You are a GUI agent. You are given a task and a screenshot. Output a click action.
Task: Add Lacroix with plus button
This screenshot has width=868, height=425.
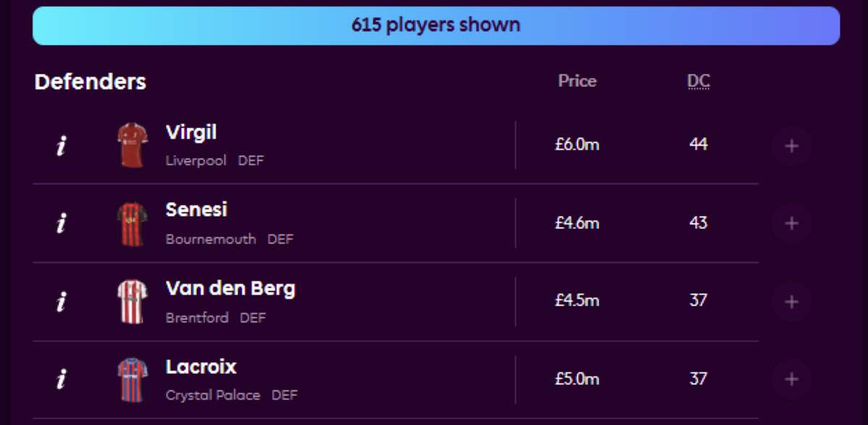(791, 379)
